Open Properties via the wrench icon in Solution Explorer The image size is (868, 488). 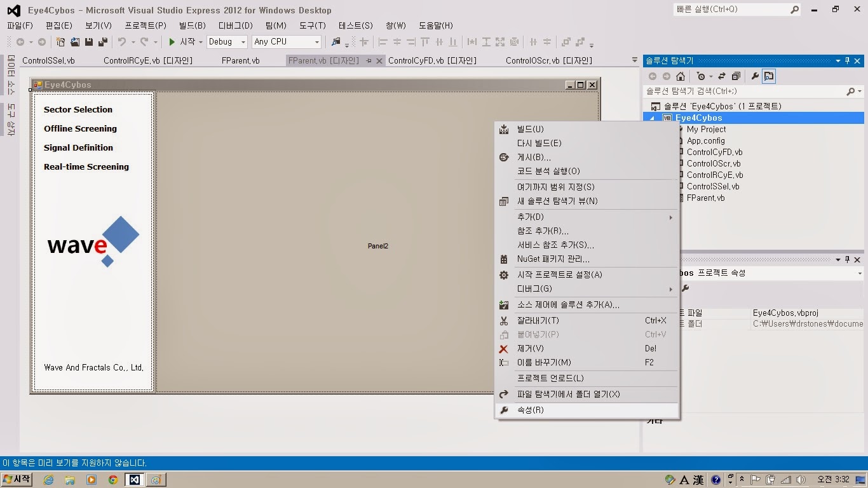754,76
